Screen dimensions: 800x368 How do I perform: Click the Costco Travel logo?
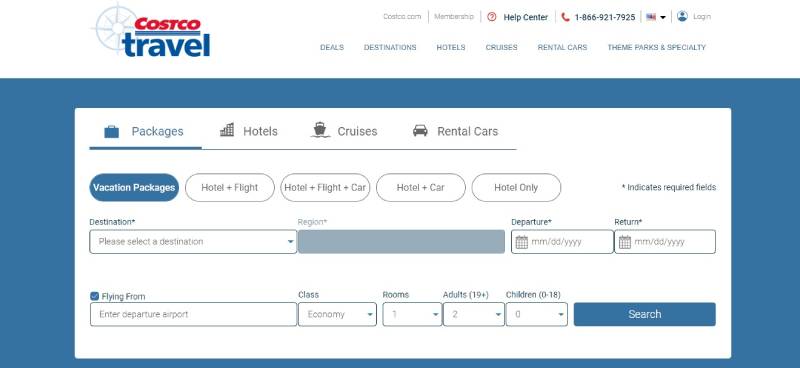coord(152,31)
